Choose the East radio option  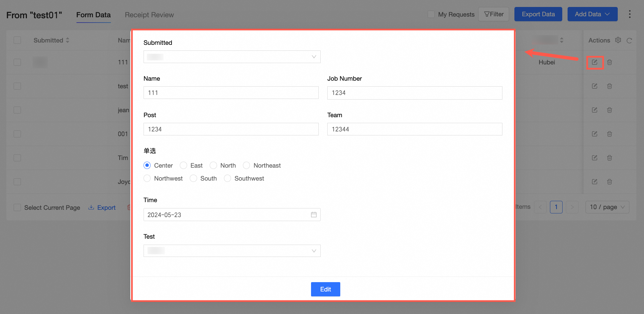coord(183,165)
